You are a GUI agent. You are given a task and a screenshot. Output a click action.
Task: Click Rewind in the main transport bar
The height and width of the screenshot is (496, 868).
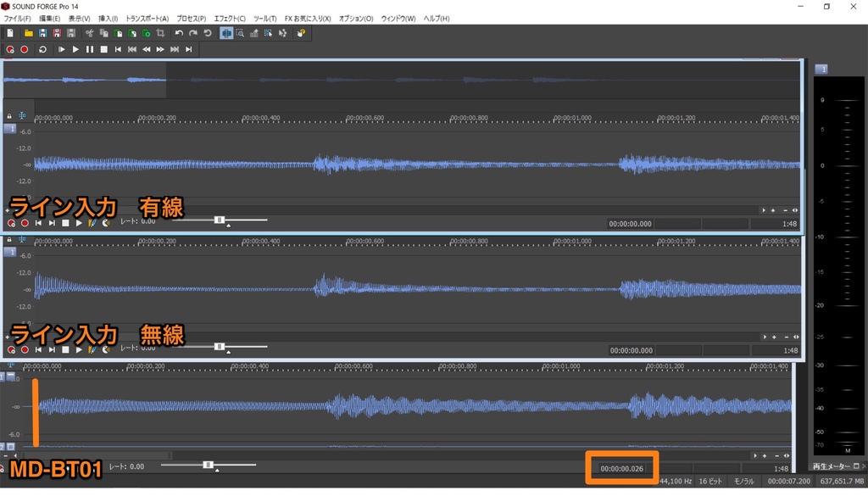coord(146,49)
